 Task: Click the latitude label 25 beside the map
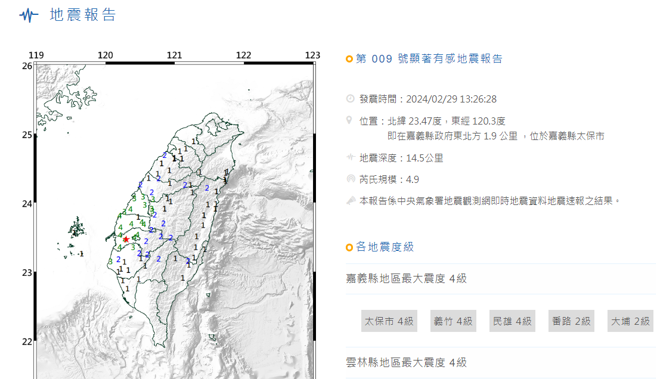point(27,135)
